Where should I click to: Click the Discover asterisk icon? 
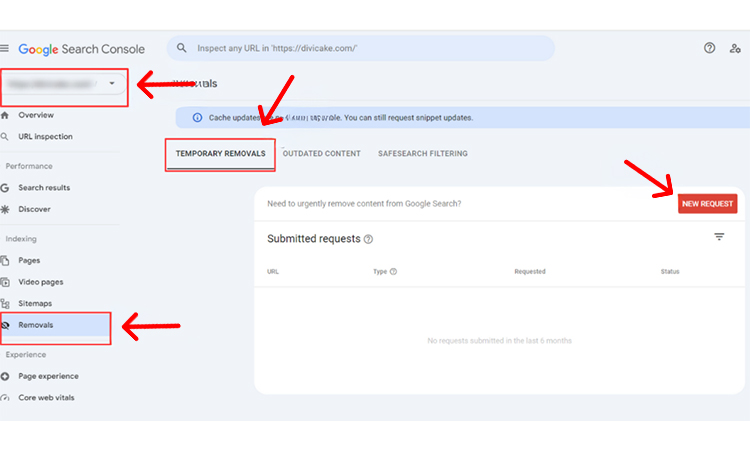pyautogui.click(x=5, y=209)
